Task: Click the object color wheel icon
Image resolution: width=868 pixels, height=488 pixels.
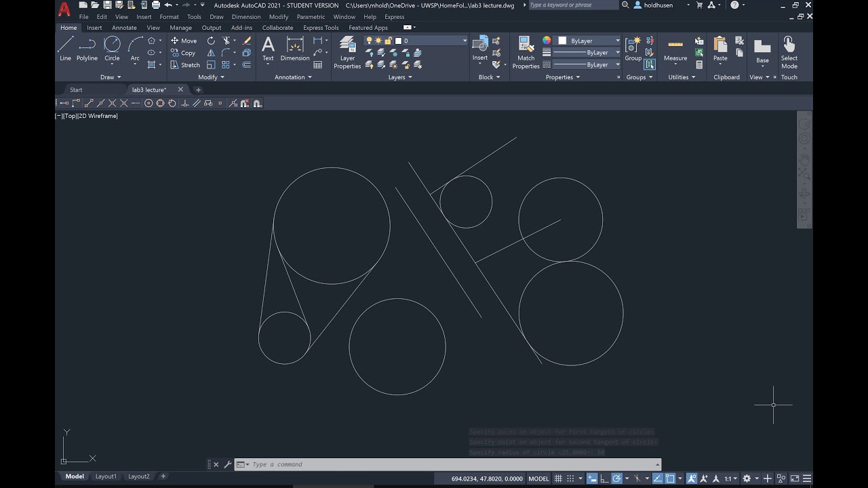Action: tap(547, 41)
